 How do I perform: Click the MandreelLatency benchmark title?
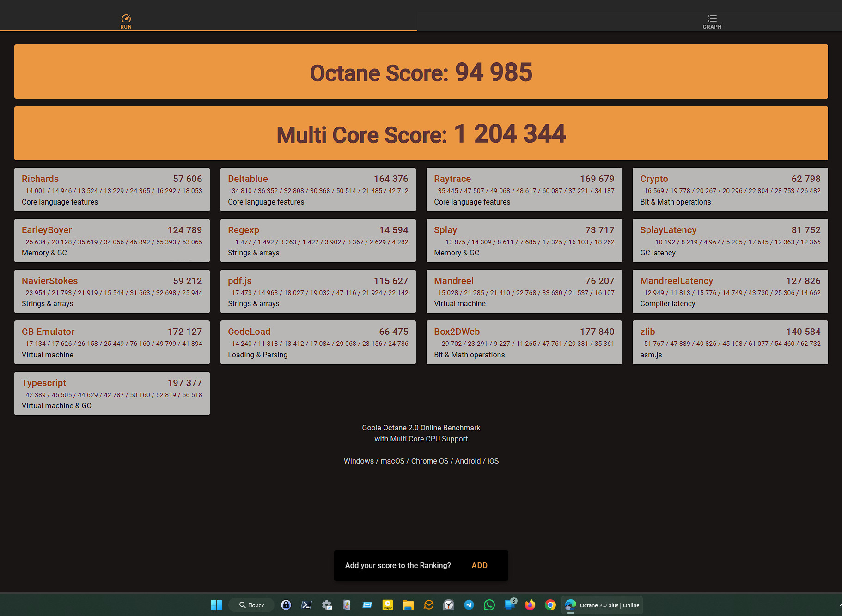click(x=677, y=281)
